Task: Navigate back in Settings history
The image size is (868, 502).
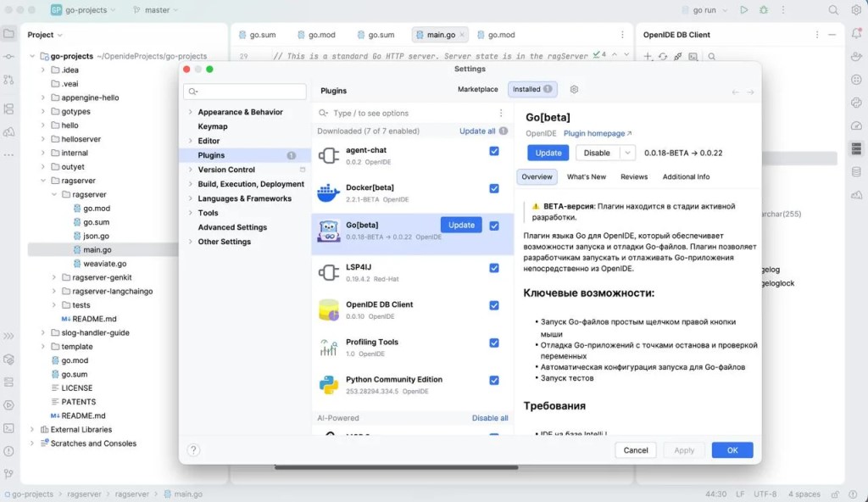Action: pos(735,92)
